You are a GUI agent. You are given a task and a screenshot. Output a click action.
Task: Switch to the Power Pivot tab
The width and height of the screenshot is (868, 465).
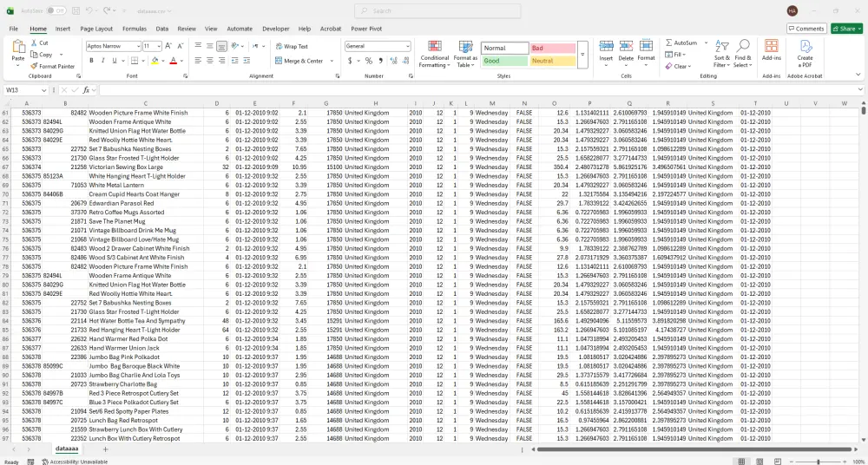[366, 29]
